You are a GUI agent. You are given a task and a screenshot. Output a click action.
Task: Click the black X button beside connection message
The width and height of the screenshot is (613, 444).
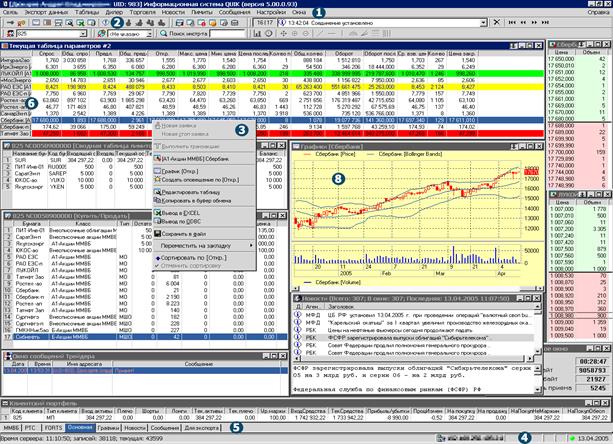coord(496,22)
